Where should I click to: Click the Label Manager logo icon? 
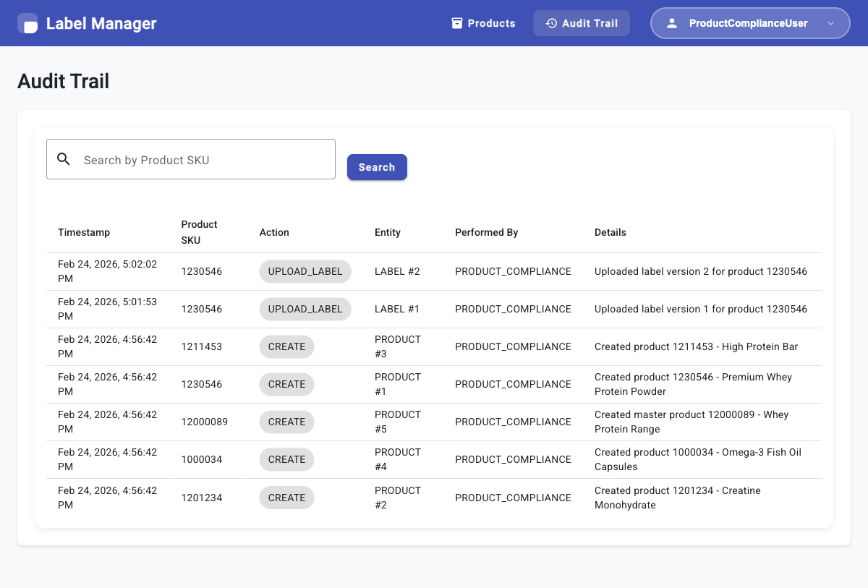click(28, 23)
